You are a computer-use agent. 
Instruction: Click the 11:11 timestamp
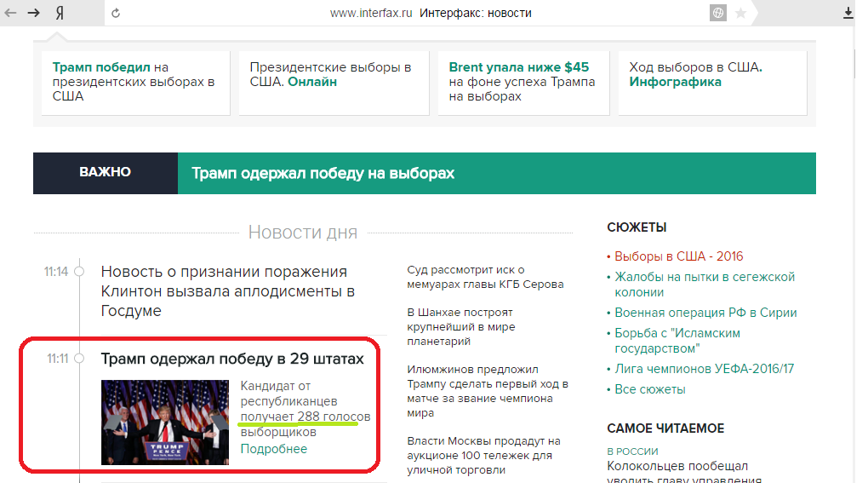[x=58, y=359]
